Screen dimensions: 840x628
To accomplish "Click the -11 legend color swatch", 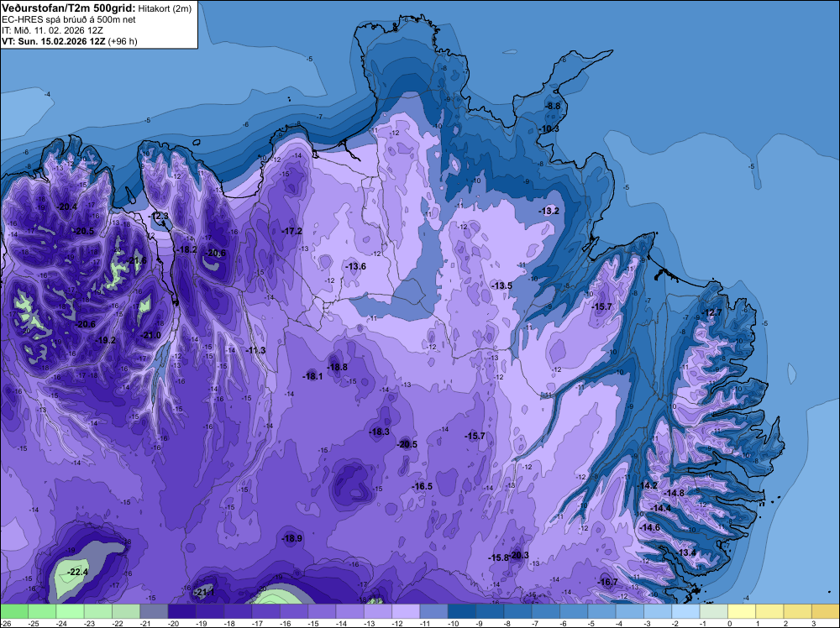I will 434,611.
